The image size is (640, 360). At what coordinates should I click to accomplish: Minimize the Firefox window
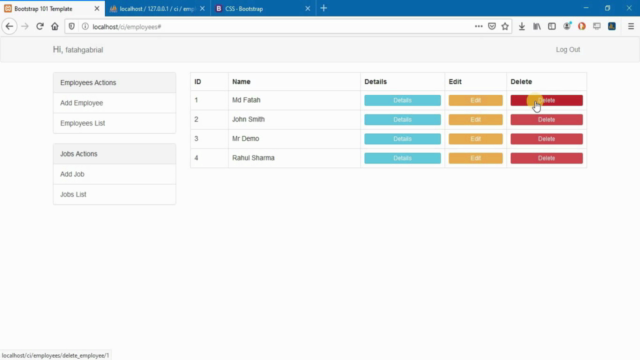click(x=586, y=8)
